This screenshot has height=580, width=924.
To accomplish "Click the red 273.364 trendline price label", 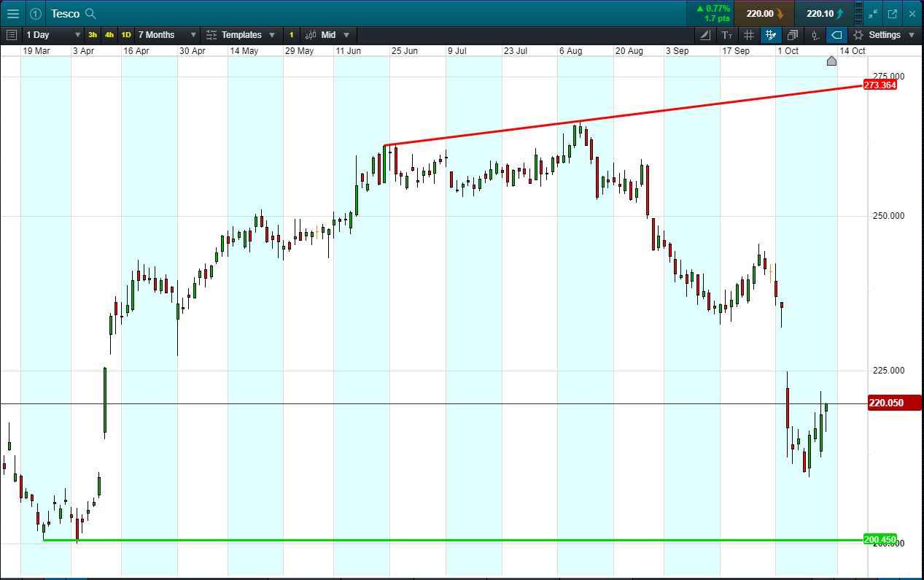I will [880, 85].
